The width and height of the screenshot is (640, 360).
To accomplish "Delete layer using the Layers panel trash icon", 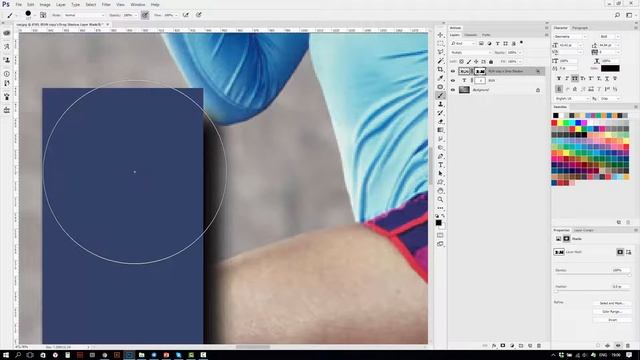I will pos(539,346).
